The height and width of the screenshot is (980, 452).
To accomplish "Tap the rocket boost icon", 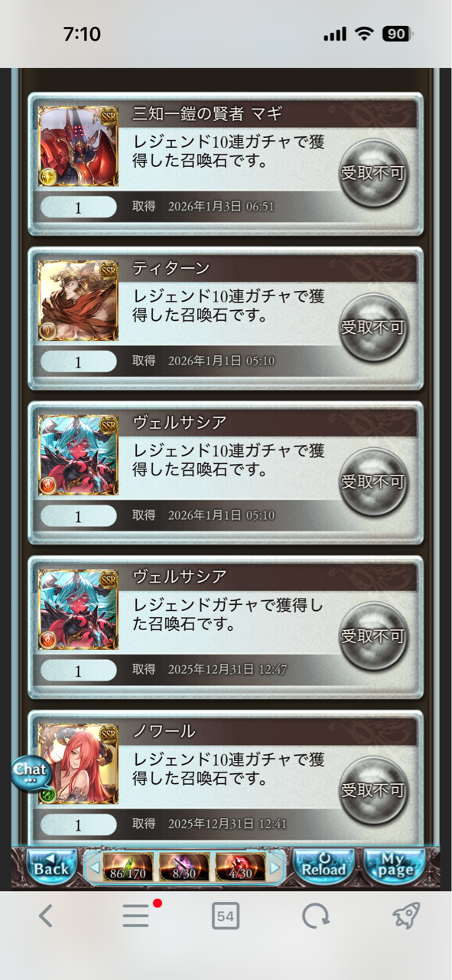I will pyautogui.click(x=406, y=916).
